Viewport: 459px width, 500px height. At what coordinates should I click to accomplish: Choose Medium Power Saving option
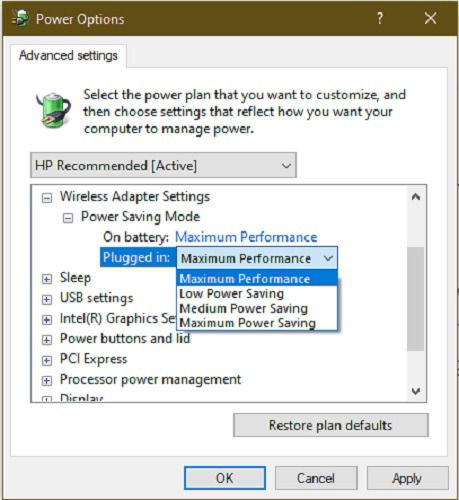point(243,309)
